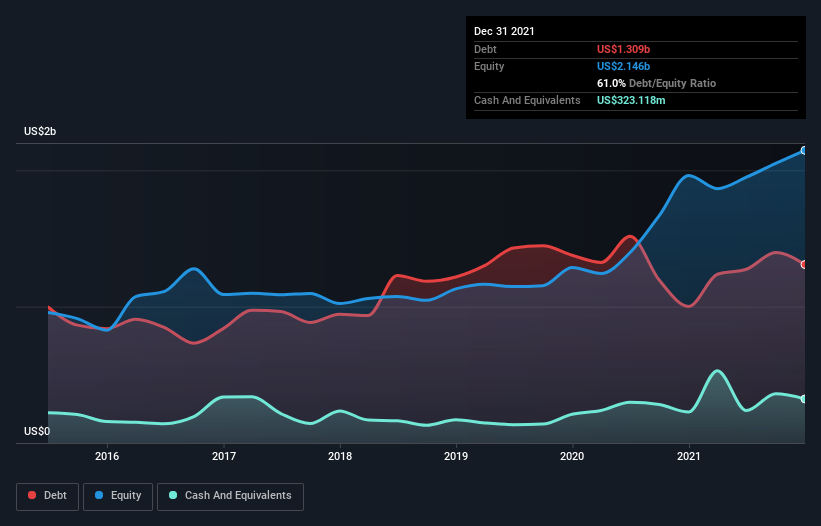Click the Equity row label in tooltip
Image resolution: width=821 pixels, height=526 pixels.
[x=489, y=66]
